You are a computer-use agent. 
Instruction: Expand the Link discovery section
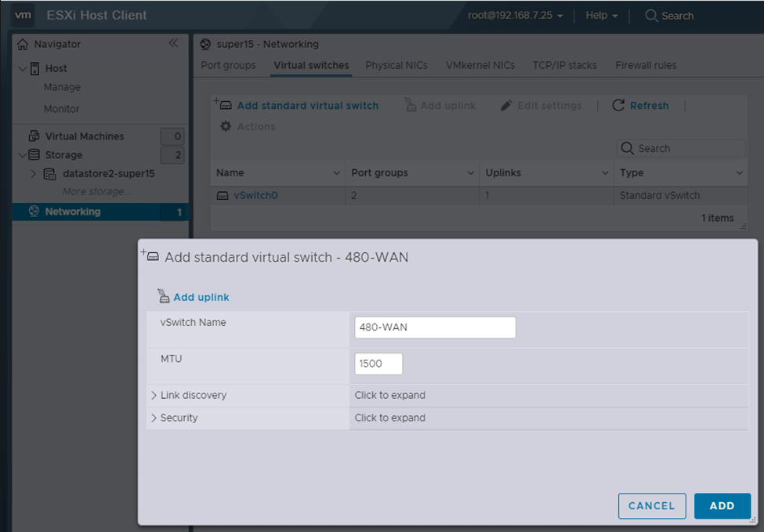154,395
